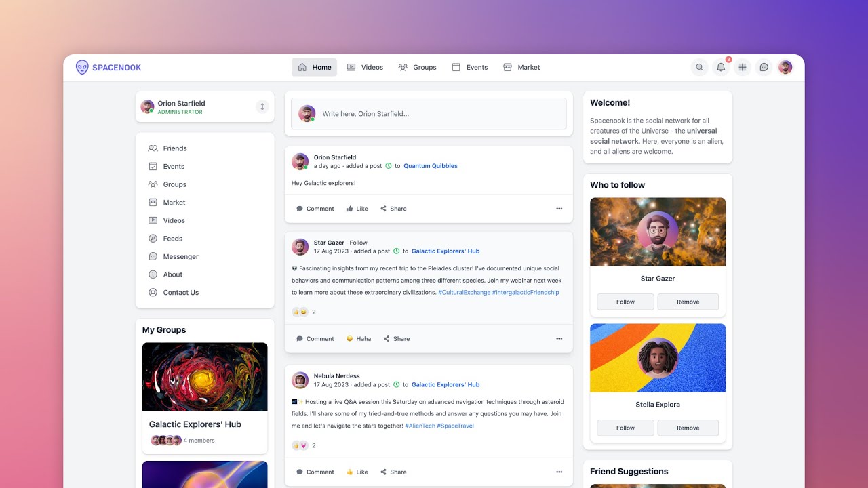The image size is (868, 488).
Task: Click the About info icon in sidebar
Action: point(153,274)
